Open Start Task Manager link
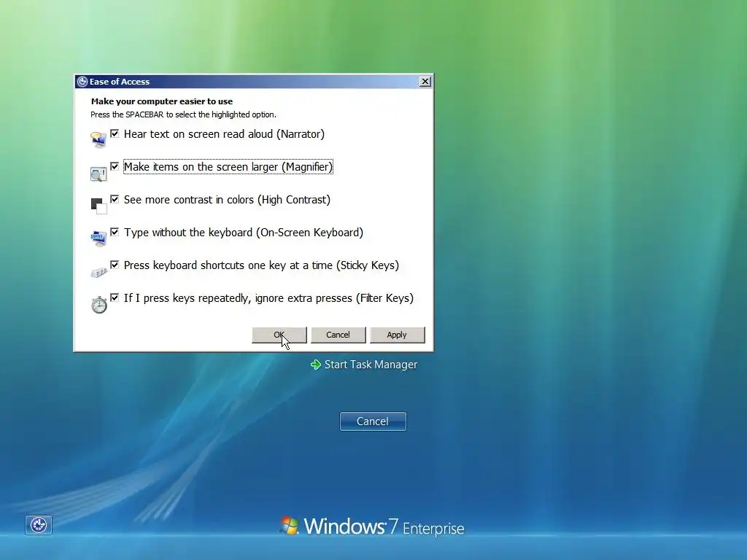Viewport: 747px width, 560px height. pos(371,365)
